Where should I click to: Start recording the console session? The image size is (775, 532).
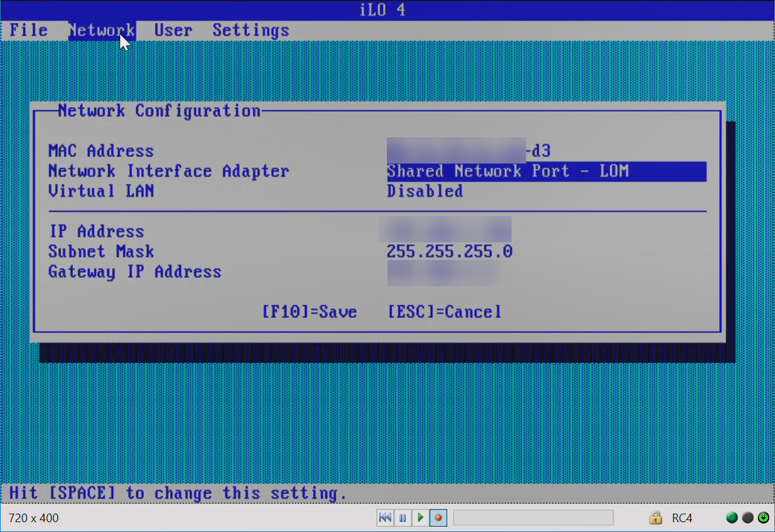coord(439,518)
